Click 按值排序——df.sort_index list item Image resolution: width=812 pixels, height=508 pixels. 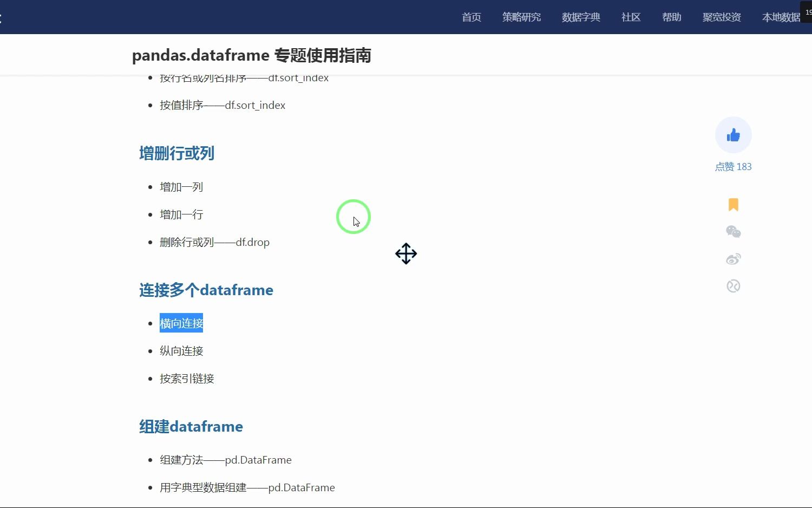point(222,105)
